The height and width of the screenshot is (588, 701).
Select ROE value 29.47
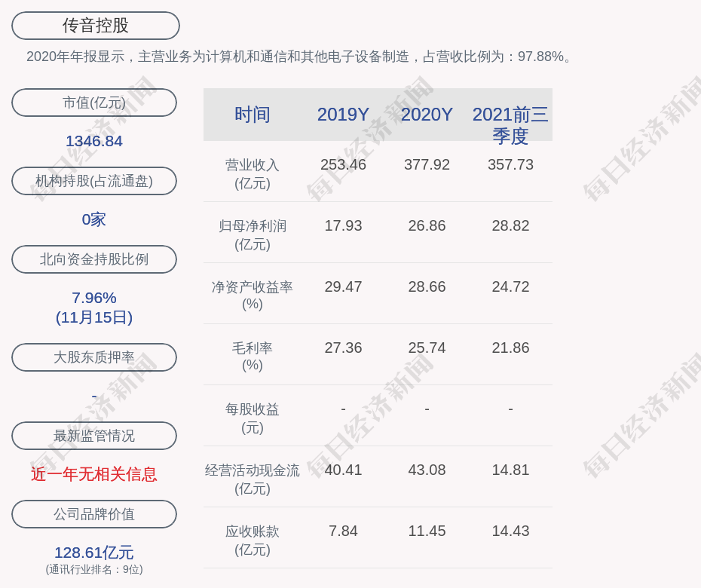pyautogui.click(x=343, y=286)
